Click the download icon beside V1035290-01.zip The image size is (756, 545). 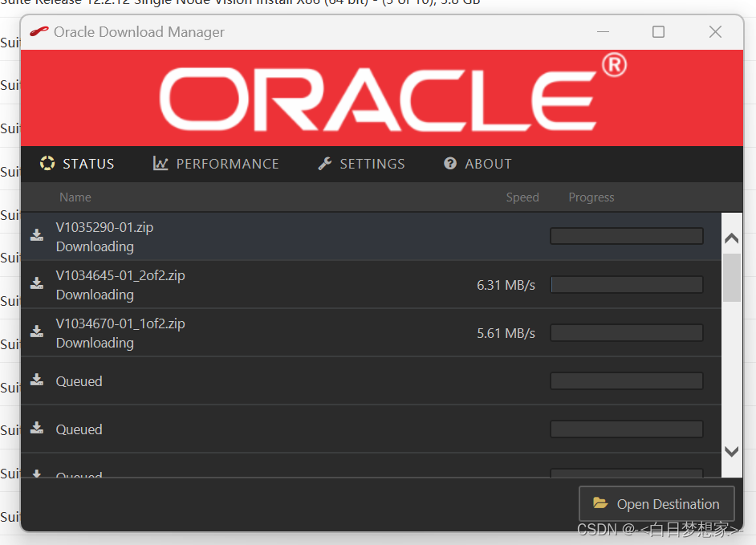[x=36, y=236]
